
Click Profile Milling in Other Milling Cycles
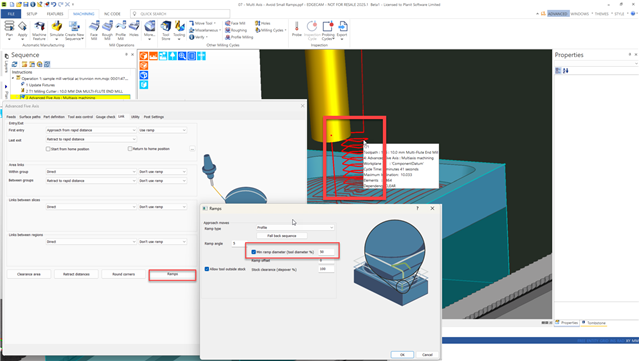coord(239,37)
